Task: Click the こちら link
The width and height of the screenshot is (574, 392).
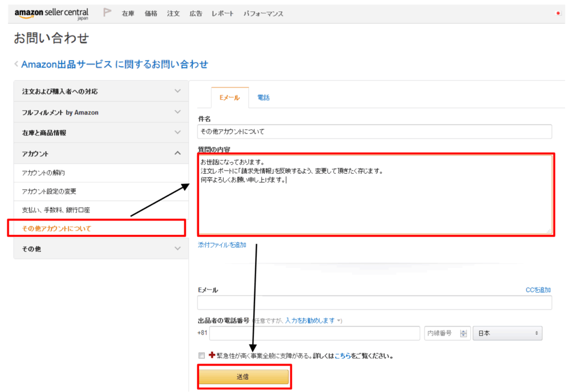Action: (342, 356)
